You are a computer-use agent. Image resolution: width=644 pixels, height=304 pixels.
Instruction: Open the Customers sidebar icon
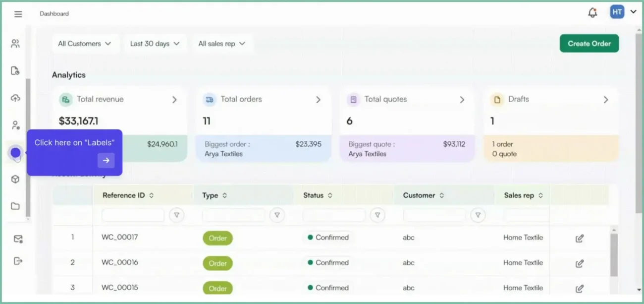click(15, 44)
